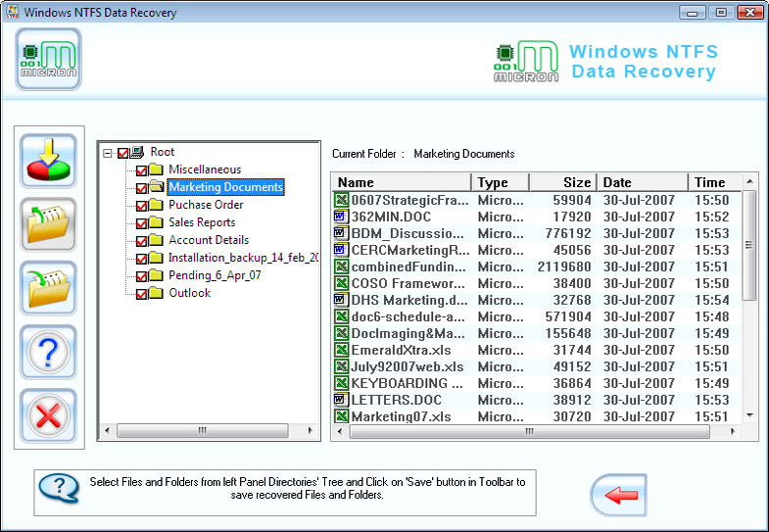Click the Save recovered data toolbar icon
Screen dimensions: 769x532
click(49, 161)
